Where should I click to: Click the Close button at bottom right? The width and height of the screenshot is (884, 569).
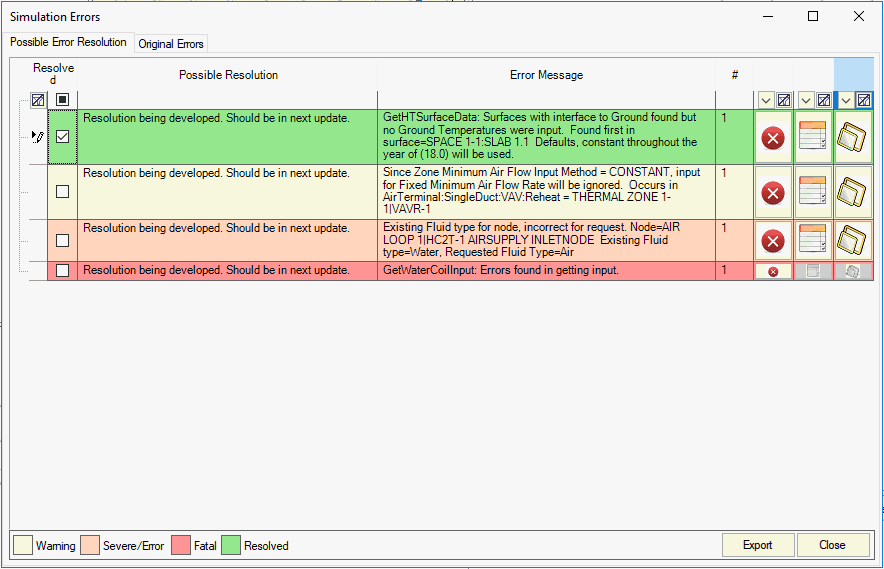coord(832,545)
